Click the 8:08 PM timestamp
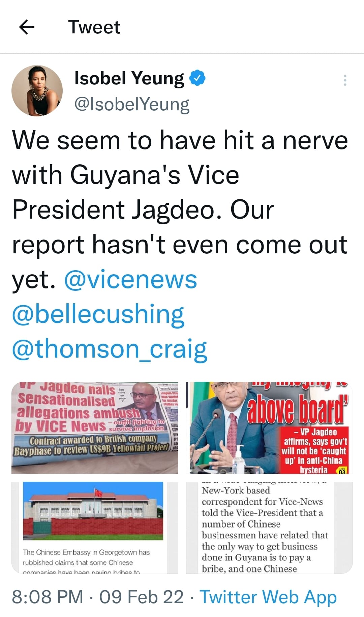Screen dimensions: 364x617 click(48, 597)
